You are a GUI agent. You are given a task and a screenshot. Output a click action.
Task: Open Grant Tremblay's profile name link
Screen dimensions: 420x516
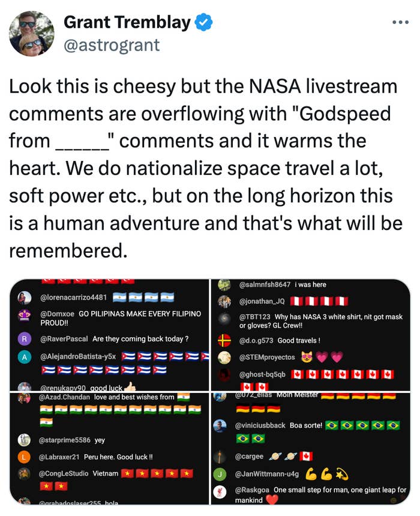tap(127, 23)
